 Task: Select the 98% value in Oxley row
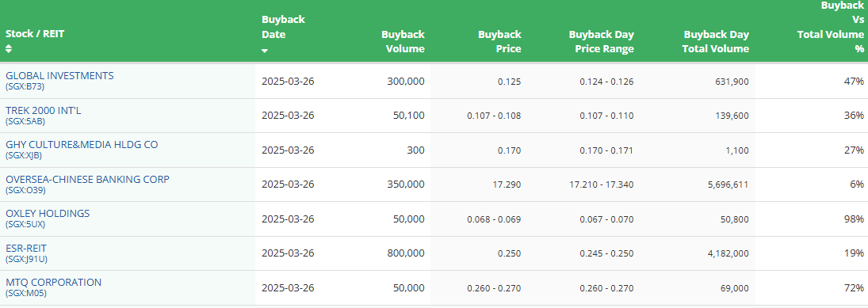(x=855, y=219)
